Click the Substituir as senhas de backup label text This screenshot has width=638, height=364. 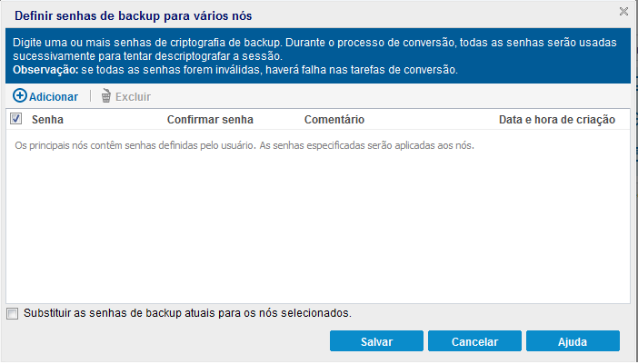pyautogui.click(x=187, y=313)
